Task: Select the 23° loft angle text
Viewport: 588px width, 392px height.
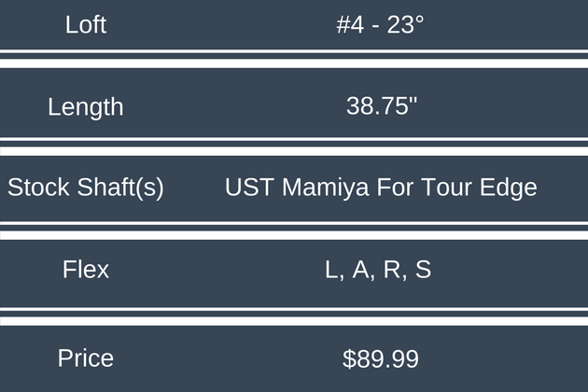Action: (406, 25)
